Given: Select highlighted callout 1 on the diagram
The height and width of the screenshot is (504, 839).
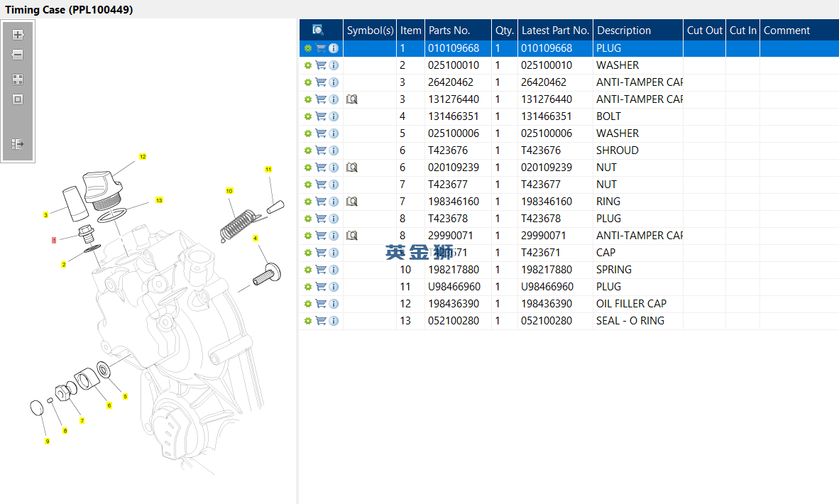Looking at the screenshot, I should tap(53, 240).
